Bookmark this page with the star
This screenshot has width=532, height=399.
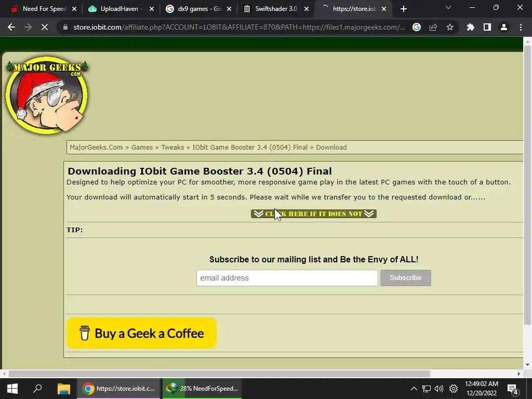pos(450,27)
